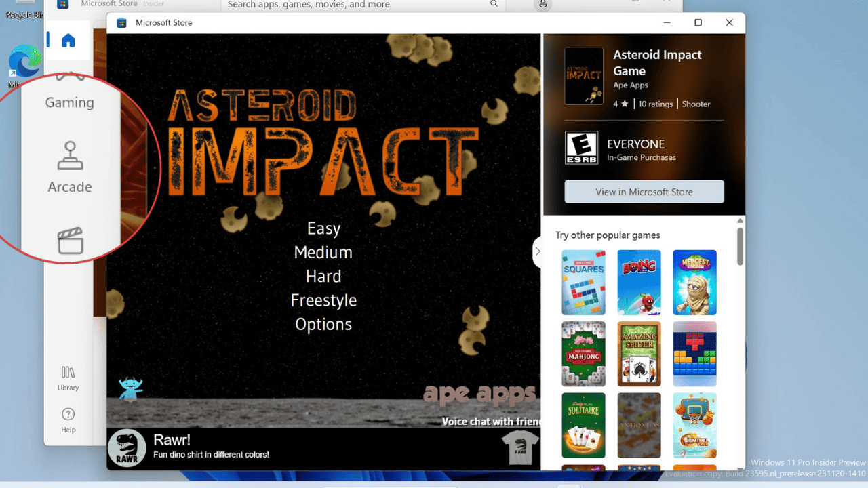Click the ape apps logo
The width and height of the screenshot is (868, 488).
click(479, 394)
